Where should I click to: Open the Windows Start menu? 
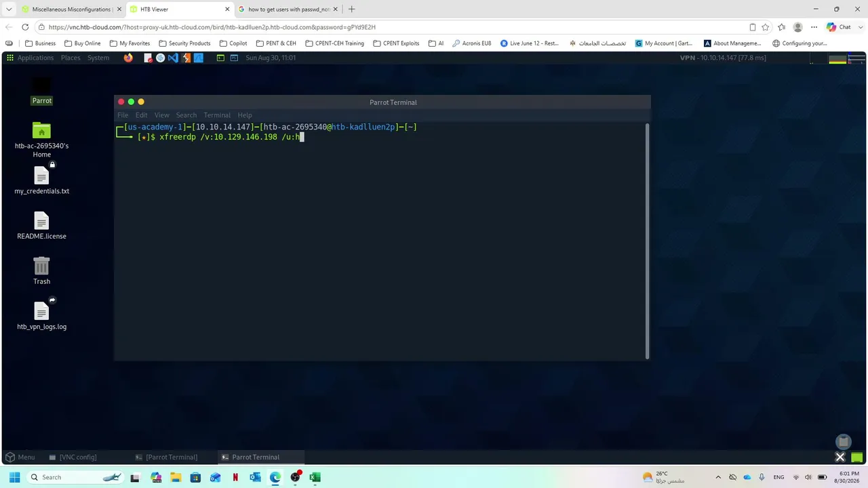pyautogui.click(x=14, y=477)
